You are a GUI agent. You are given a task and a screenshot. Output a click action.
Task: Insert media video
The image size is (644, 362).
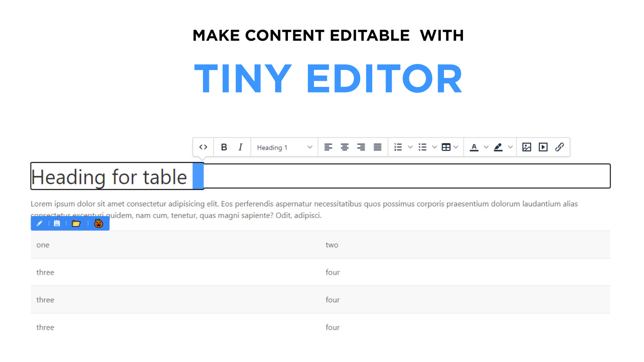click(543, 147)
